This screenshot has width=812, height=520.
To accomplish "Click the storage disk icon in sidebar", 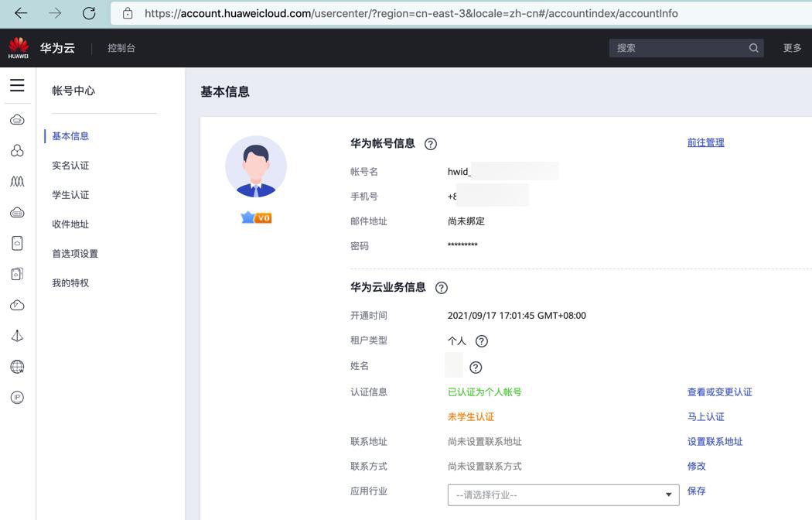I will tap(17, 243).
